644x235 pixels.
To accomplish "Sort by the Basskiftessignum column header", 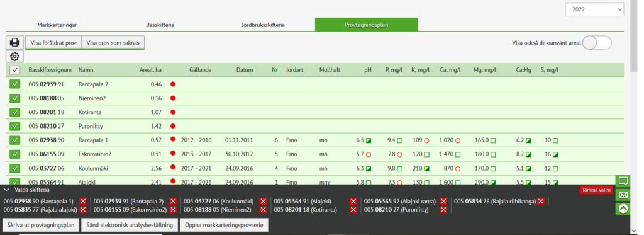I will pos(50,70).
